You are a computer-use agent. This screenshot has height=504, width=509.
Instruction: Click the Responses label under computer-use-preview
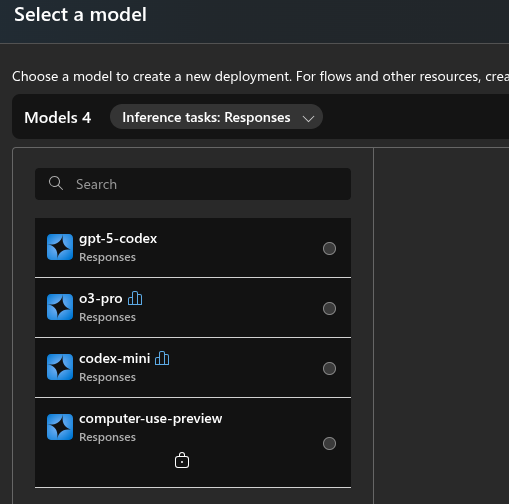[107, 437]
